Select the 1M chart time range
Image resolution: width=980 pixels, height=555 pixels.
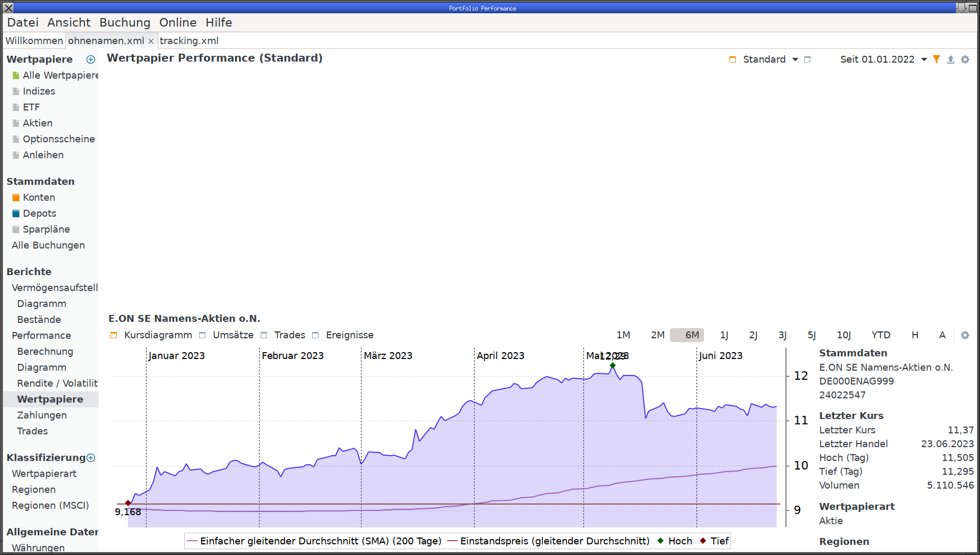623,335
